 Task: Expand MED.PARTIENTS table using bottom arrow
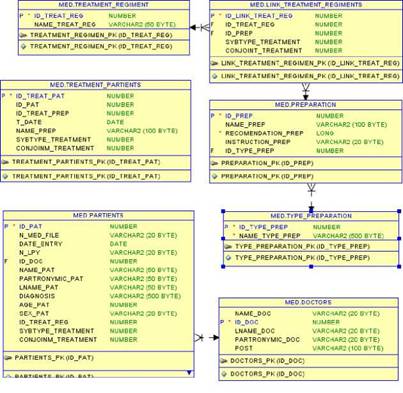pyautogui.click(x=189, y=372)
